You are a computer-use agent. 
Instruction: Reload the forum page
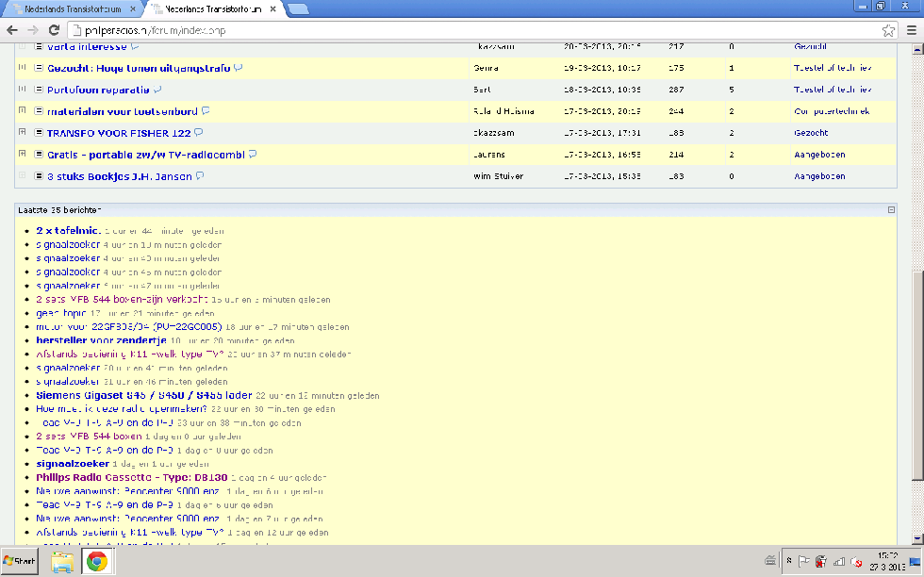pyautogui.click(x=54, y=30)
